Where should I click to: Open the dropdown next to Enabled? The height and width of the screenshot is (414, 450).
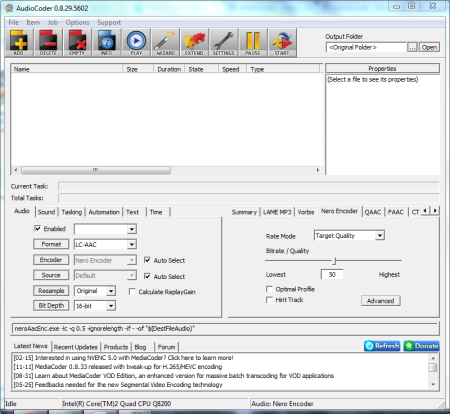pos(132,229)
